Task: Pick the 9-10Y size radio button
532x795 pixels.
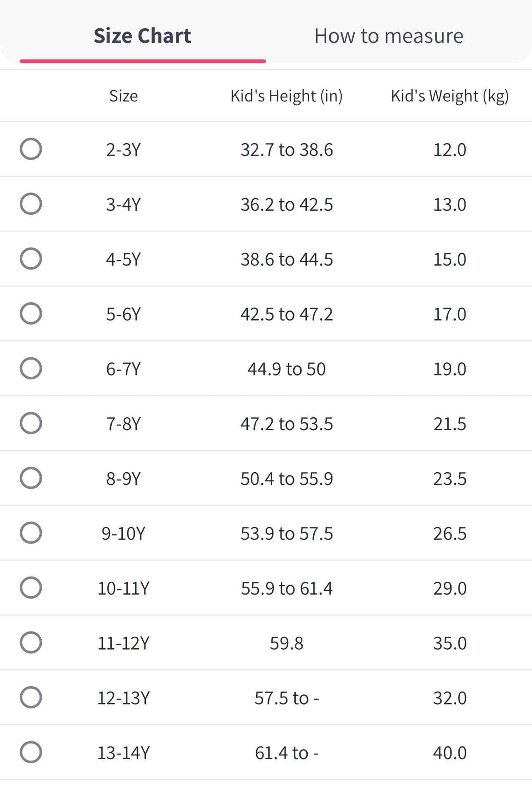Action: [31, 533]
